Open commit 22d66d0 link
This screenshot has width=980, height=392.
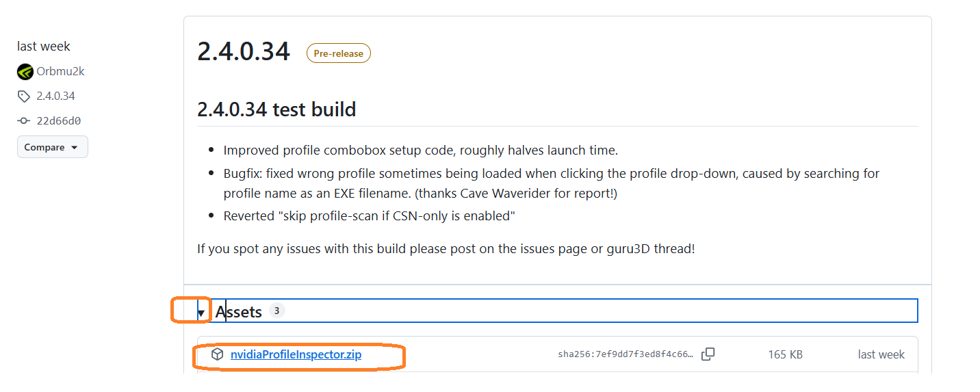coord(59,121)
